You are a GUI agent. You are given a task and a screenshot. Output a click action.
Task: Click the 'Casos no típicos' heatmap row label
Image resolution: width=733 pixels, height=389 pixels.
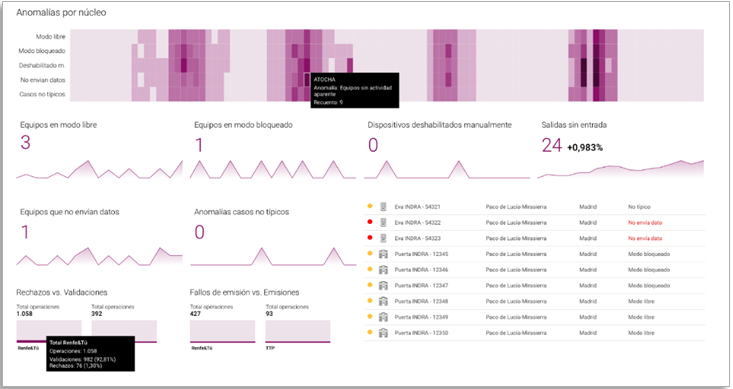42,94
